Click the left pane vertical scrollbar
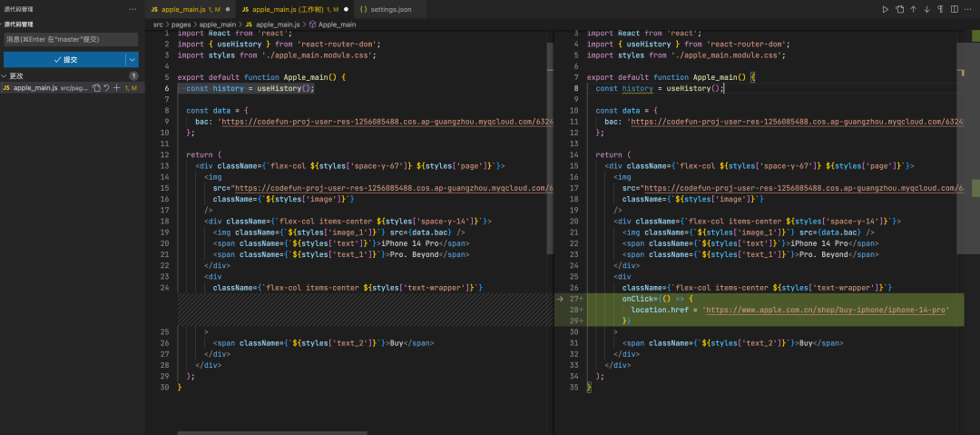 pos(550,148)
